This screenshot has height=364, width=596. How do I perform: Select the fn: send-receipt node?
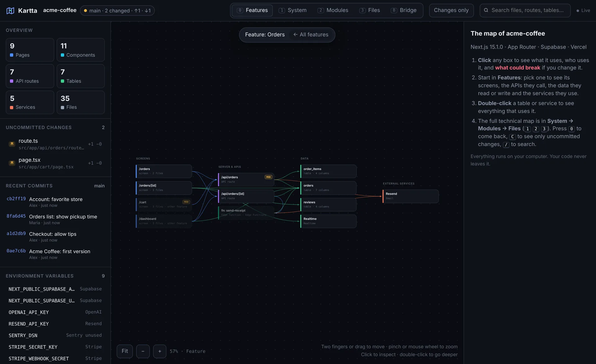tap(246, 213)
